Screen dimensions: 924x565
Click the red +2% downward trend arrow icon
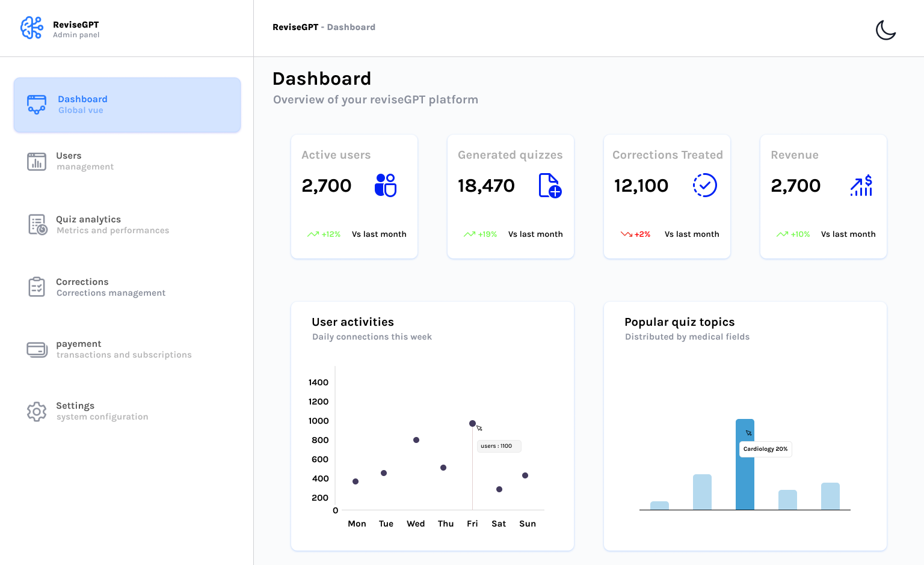(x=626, y=234)
